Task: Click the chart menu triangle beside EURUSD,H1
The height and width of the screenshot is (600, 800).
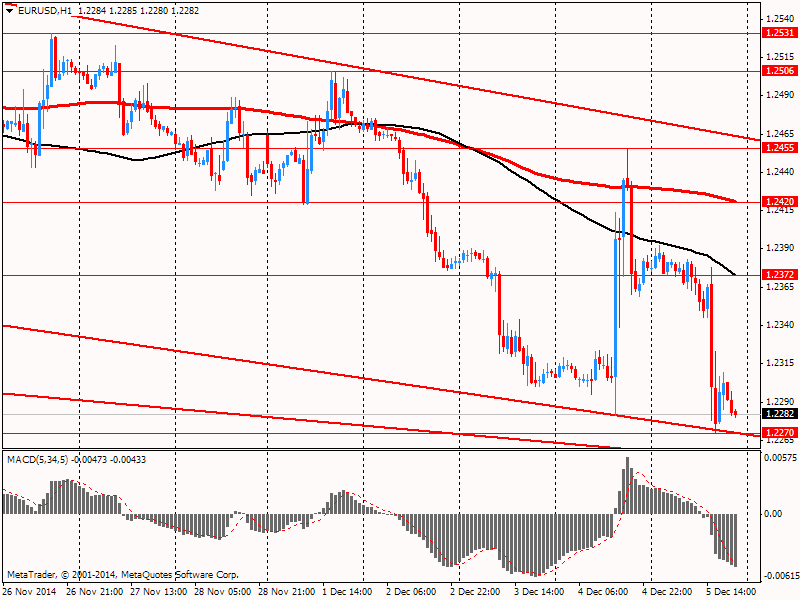Action: 10,10
